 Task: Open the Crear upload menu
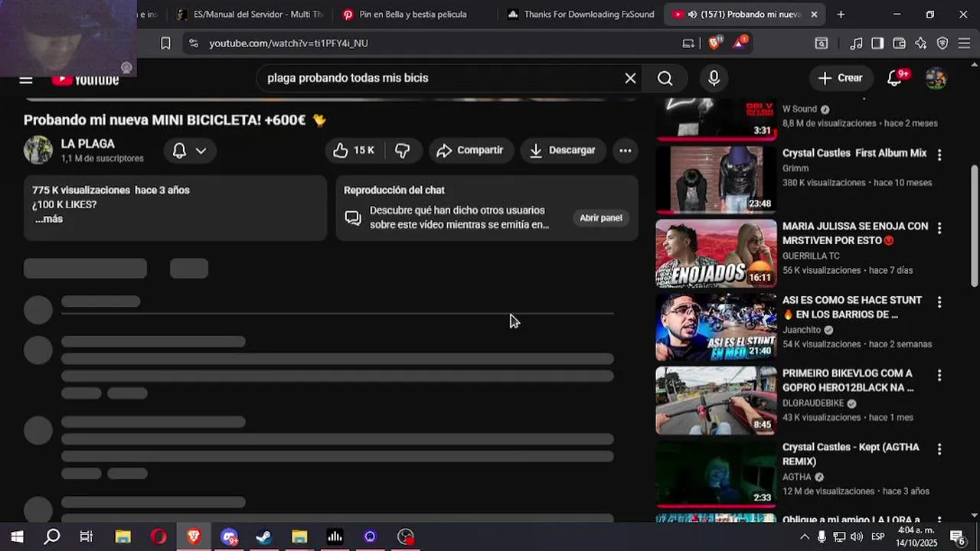pyautogui.click(x=840, y=78)
